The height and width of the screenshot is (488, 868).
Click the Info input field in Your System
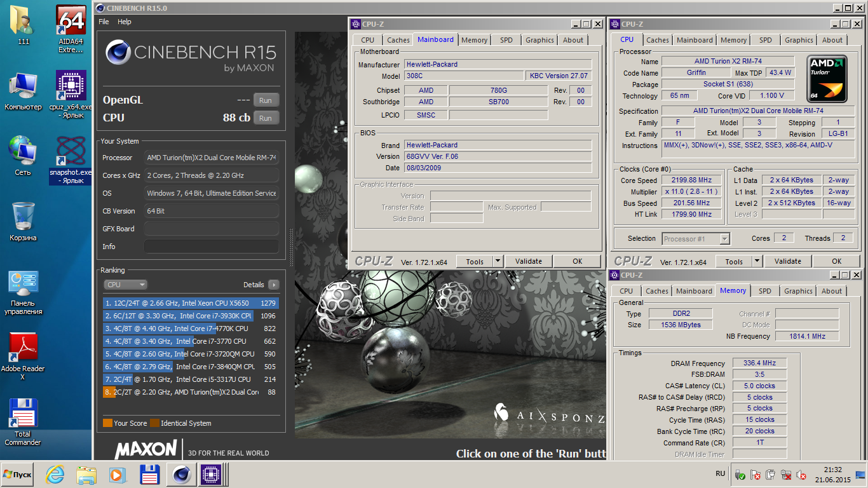coord(211,247)
